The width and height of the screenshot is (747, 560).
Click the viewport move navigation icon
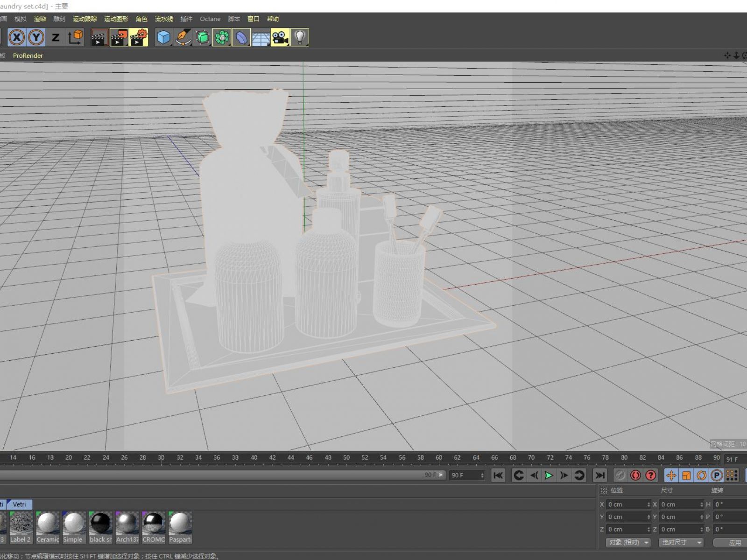click(x=727, y=56)
